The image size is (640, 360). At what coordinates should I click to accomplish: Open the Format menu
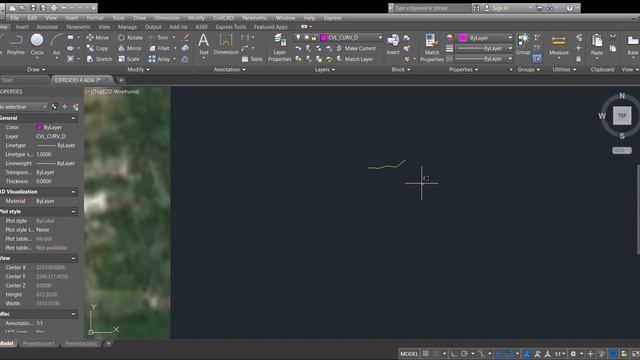(x=95, y=18)
